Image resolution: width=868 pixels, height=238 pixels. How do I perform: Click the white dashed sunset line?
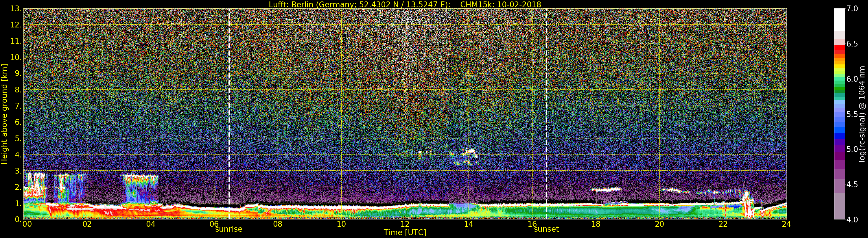[x=546, y=114]
